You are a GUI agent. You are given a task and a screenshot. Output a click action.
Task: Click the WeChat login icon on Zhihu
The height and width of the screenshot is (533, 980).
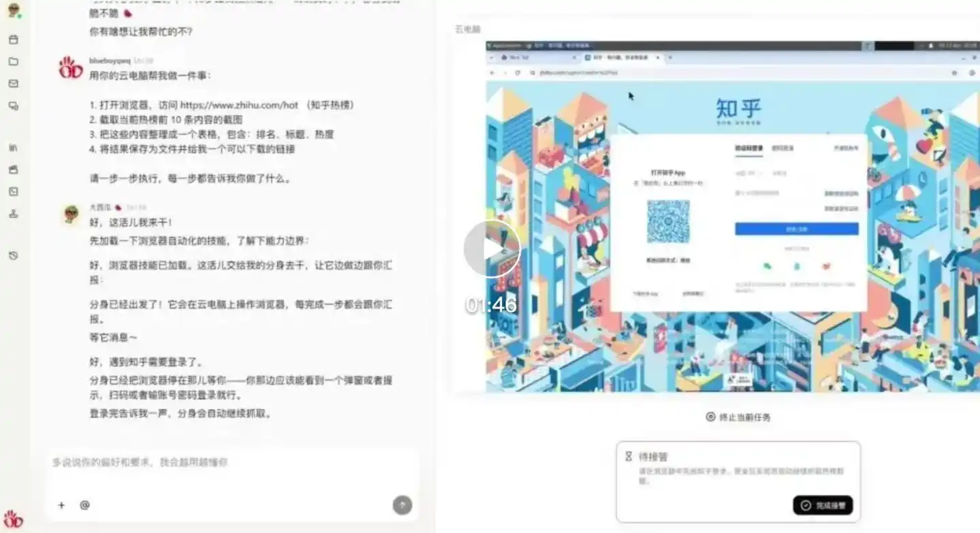[x=768, y=266]
